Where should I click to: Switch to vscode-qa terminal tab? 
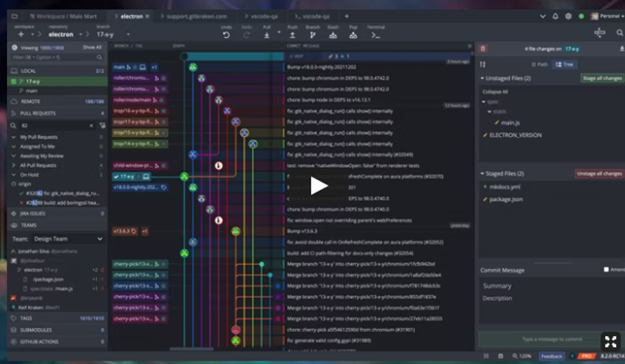point(312,17)
